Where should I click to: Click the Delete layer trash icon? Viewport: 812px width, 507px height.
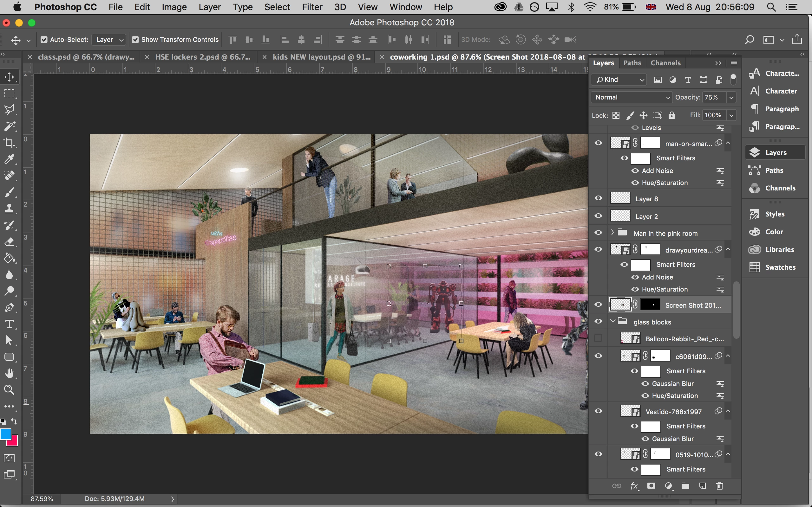719,486
